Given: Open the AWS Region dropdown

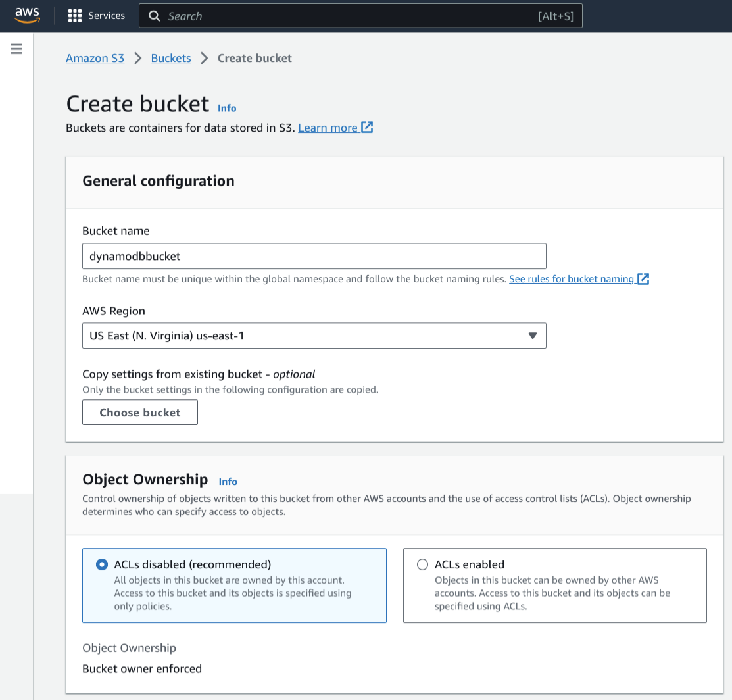Looking at the screenshot, I should (x=314, y=336).
